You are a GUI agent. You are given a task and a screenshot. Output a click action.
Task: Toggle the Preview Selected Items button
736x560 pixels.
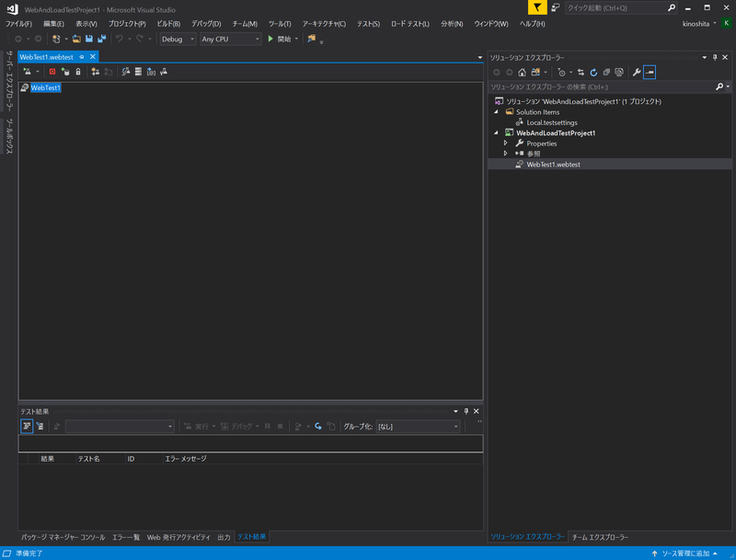pos(650,73)
